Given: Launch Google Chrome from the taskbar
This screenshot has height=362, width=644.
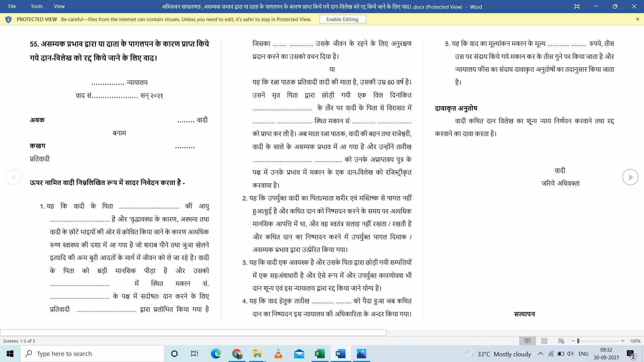Looking at the screenshot, I should click(237, 354).
